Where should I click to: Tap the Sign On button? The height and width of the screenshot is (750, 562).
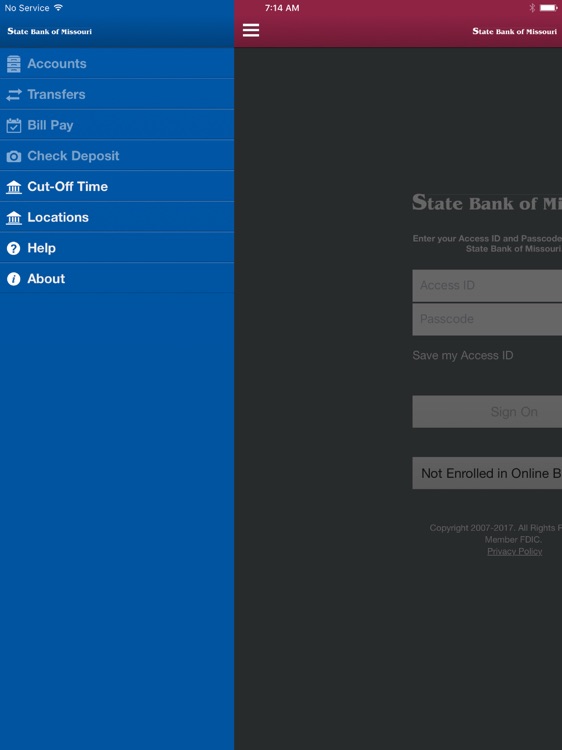coord(487,411)
